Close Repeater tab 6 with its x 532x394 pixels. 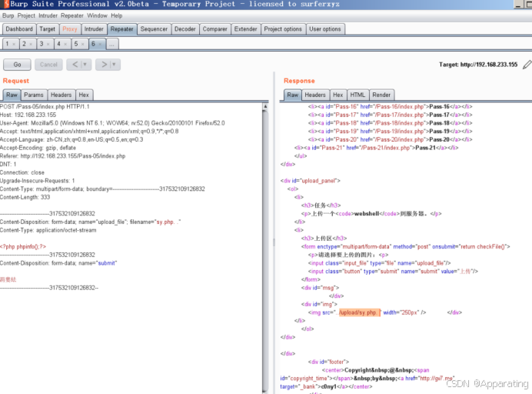pyautogui.click(x=100, y=44)
